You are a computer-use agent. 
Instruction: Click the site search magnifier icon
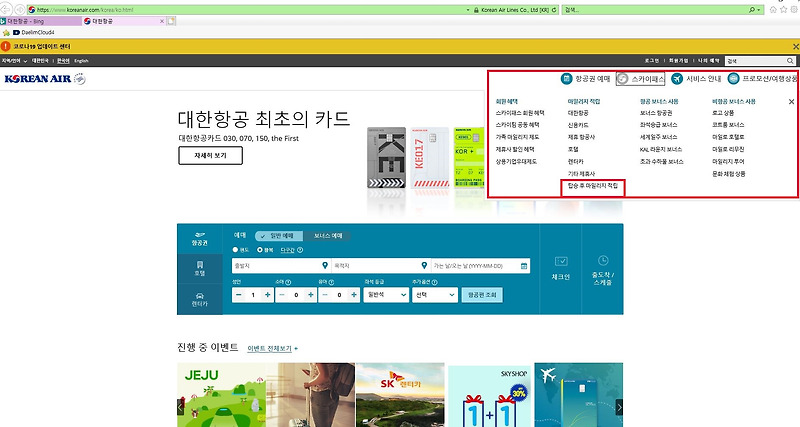click(x=790, y=61)
